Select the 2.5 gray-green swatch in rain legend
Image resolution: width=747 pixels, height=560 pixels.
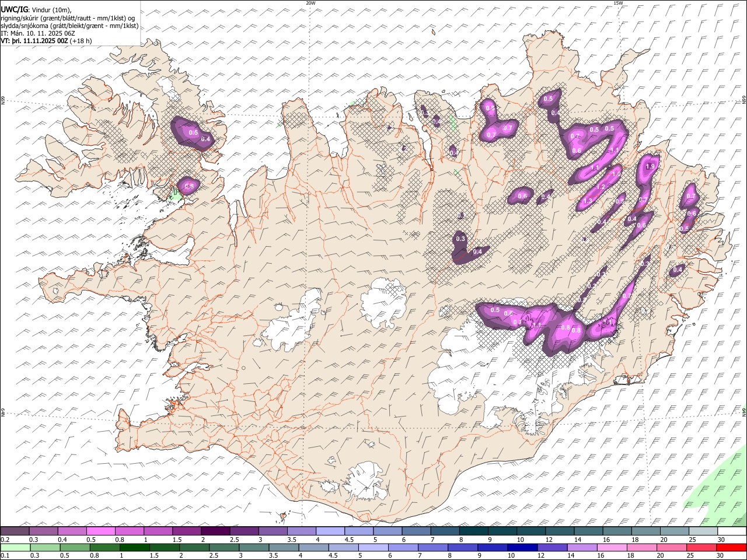pyautogui.click(x=224, y=547)
